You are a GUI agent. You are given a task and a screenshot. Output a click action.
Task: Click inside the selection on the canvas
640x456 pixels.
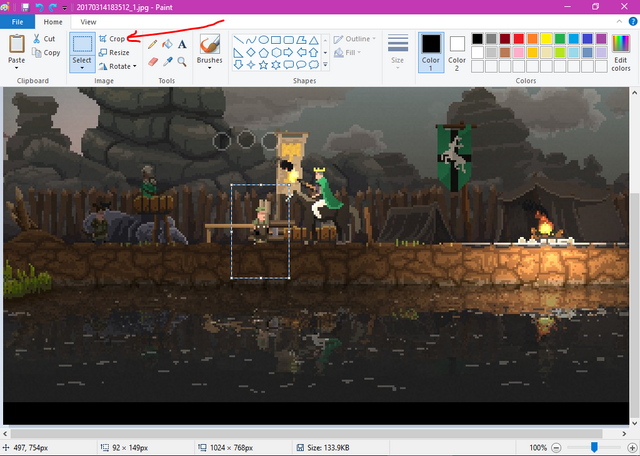[260, 231]
